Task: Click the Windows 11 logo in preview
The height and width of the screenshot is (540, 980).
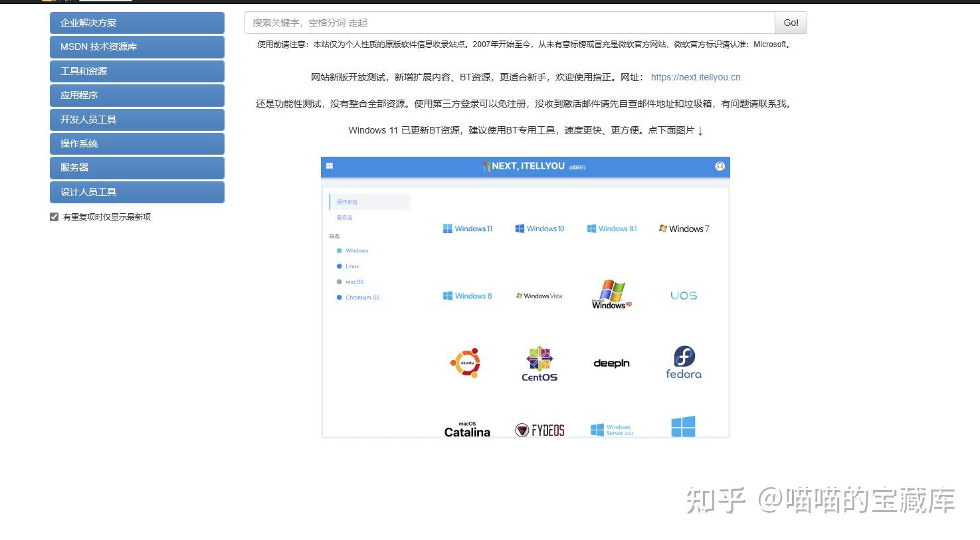Action: click(x=468, y=228)
